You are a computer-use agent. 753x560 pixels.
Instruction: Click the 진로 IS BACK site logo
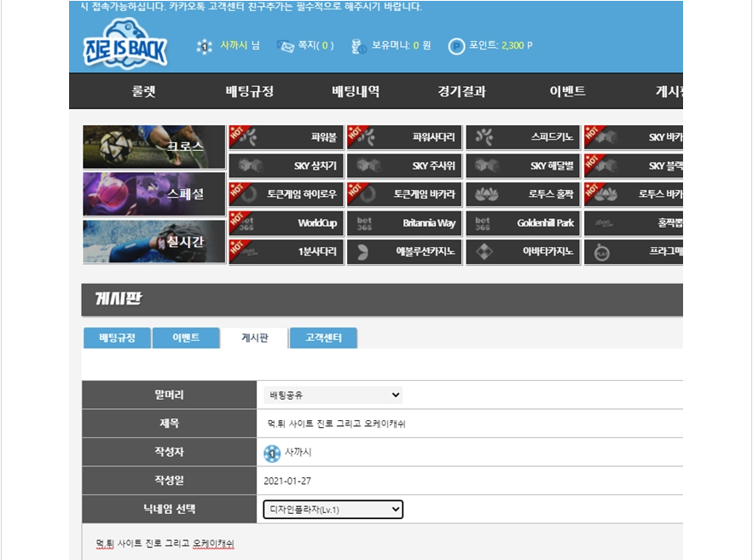(x=125, y=43)
